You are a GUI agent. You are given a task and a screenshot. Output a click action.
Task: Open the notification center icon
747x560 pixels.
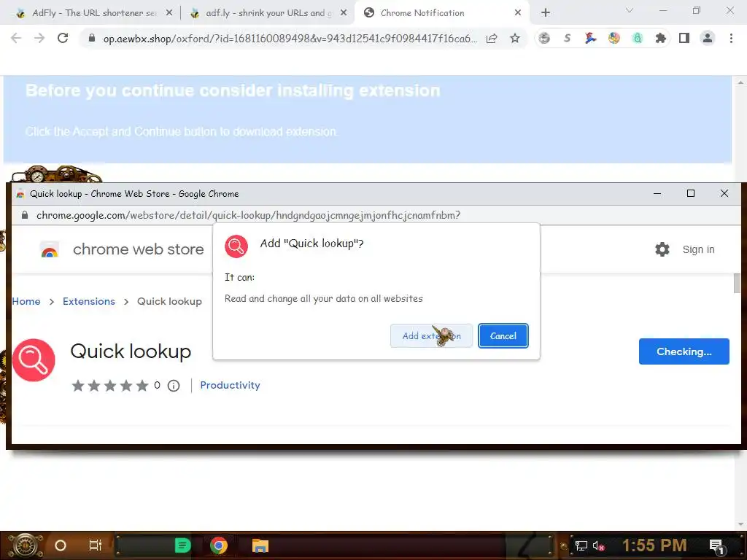(716, 546)
